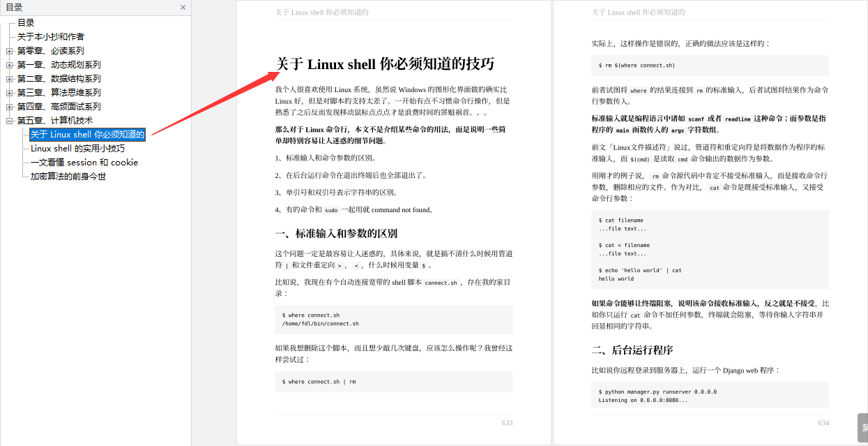This screenshot has height=446, width=868.
Task: Open 关于 Linux shell 你必须知道的 bookmark
Action: point(87,134)
